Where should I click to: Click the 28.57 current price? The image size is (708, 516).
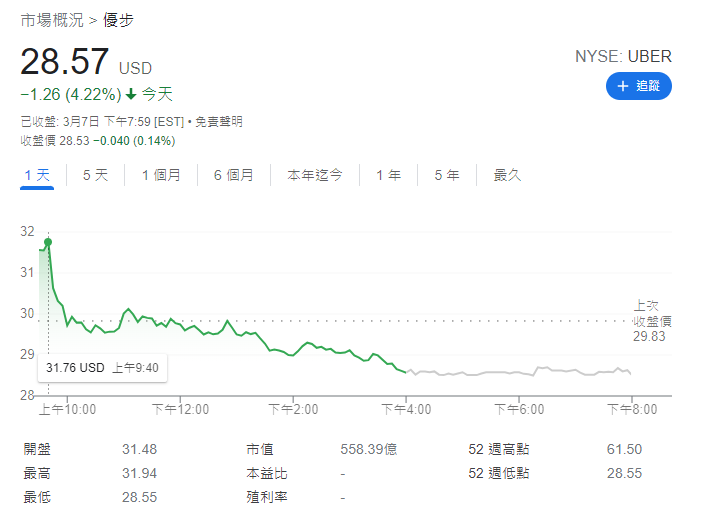pos(65,61)
